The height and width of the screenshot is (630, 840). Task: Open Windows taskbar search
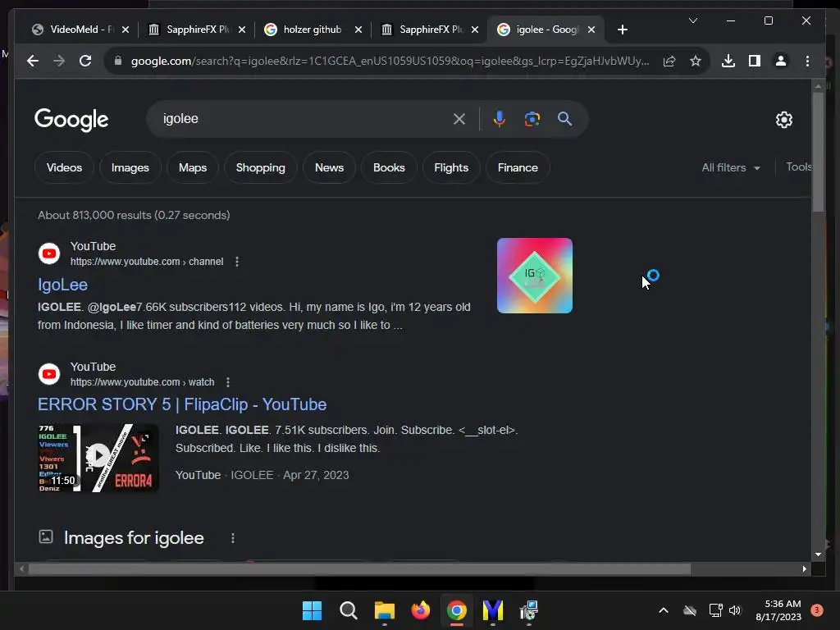pyautogui.click(x=348, y=610)
